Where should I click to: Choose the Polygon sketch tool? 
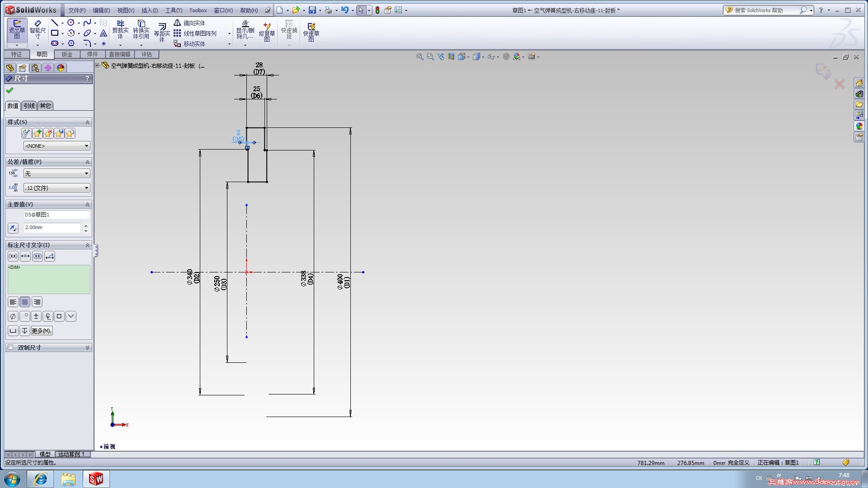click(x=71, y=43)
